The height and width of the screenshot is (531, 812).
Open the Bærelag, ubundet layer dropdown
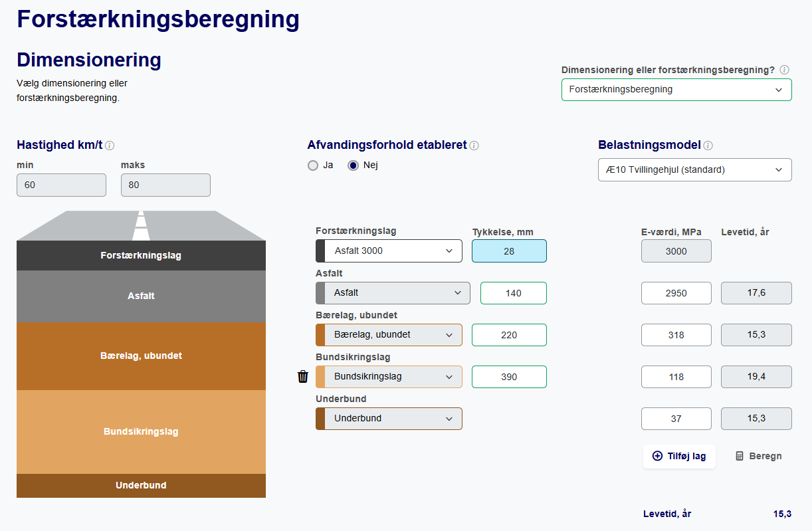point(389,335)
